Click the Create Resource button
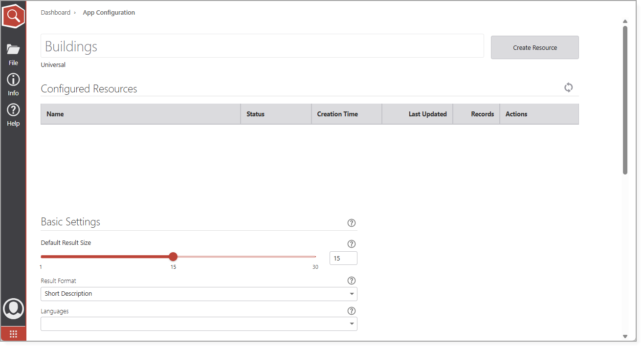 coord(535,47)
